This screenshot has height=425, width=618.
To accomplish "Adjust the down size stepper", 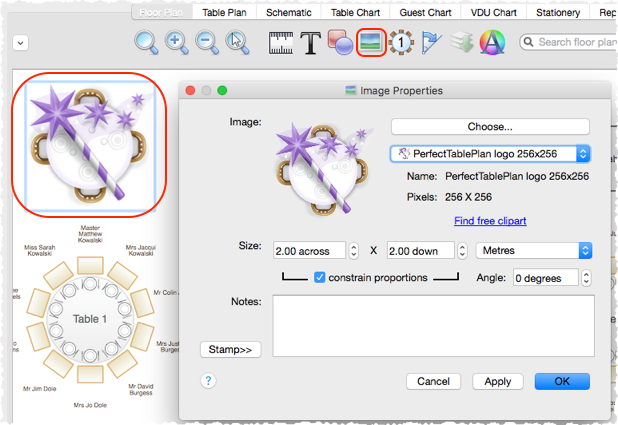I will point(462,251).
